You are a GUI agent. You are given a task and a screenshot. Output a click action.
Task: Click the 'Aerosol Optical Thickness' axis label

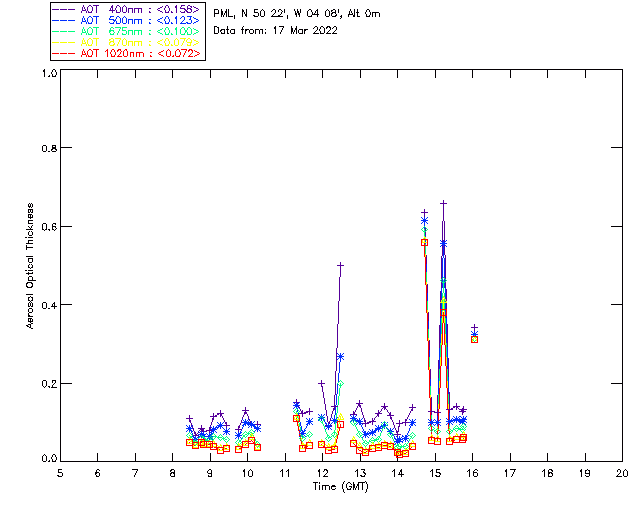pyautogui.click(x=30, y=266)
